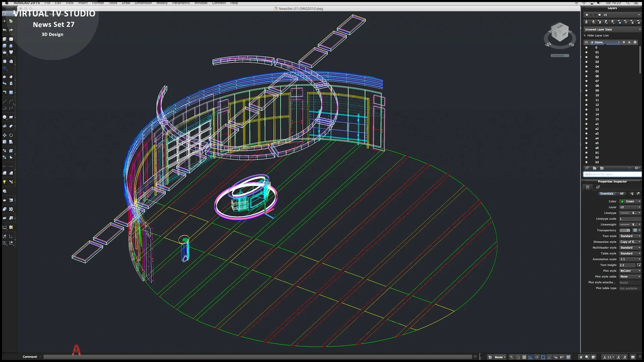Click the All tab in Properties Inspector
The image size is (644, 362).
622,194
